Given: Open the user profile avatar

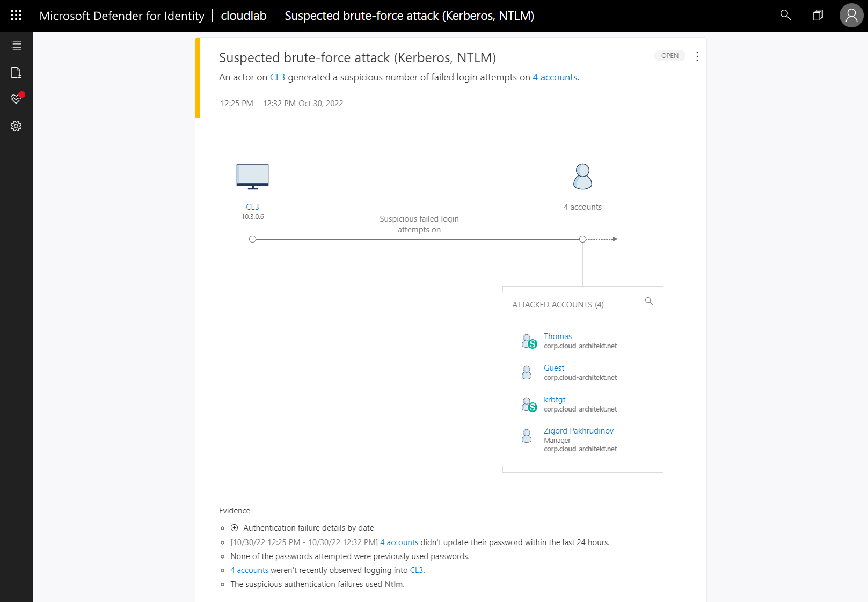Looking at the screenshot, I should pyautogui.click(x=851, y=16).
